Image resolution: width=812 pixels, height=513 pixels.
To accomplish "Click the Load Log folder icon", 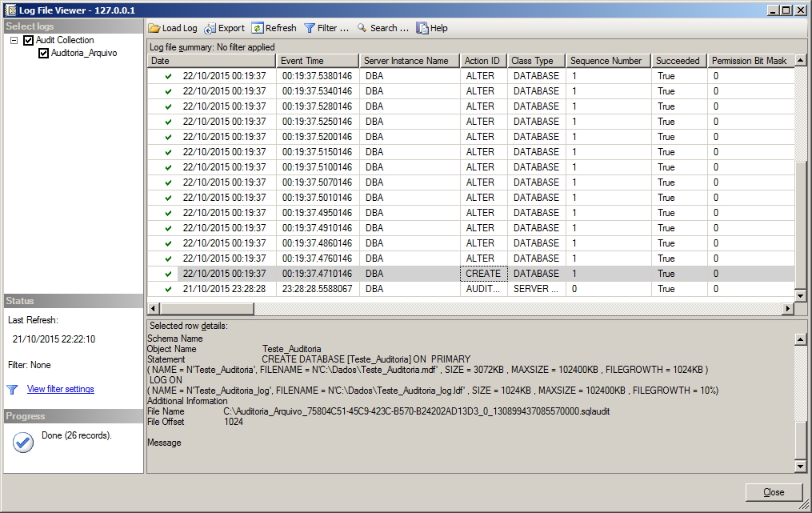I will 154,29.
